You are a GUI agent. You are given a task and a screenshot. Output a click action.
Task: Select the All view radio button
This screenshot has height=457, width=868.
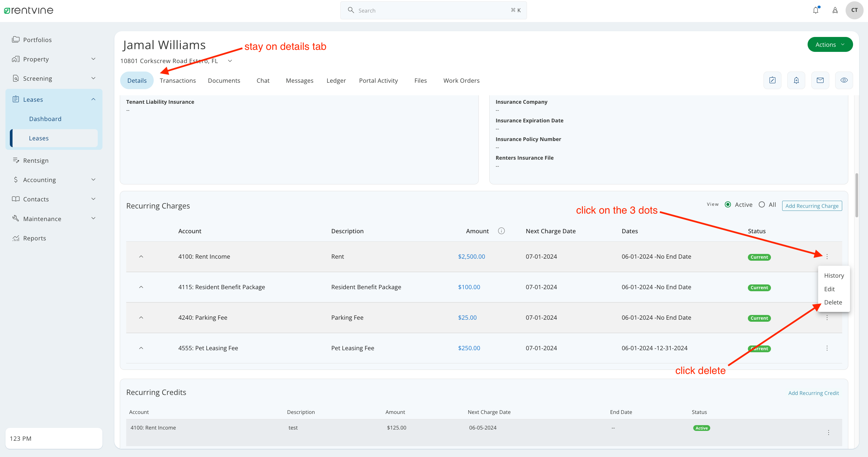coord(762,204)
